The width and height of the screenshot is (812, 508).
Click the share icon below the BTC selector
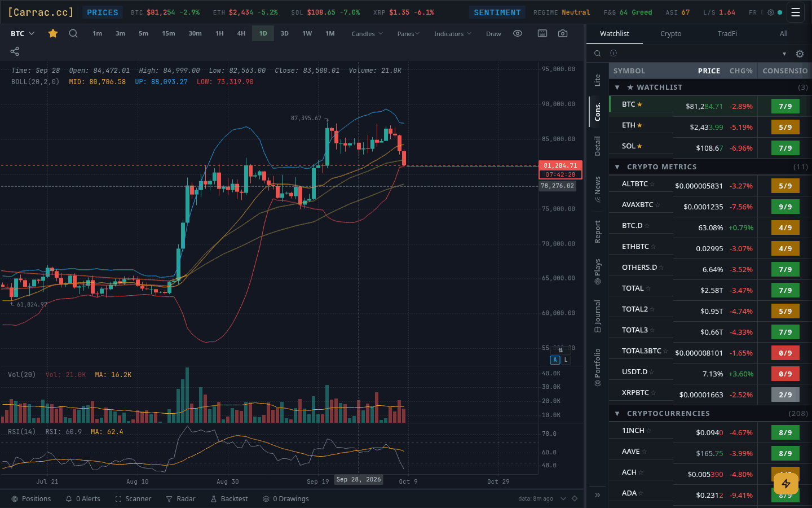coord(15,51)
